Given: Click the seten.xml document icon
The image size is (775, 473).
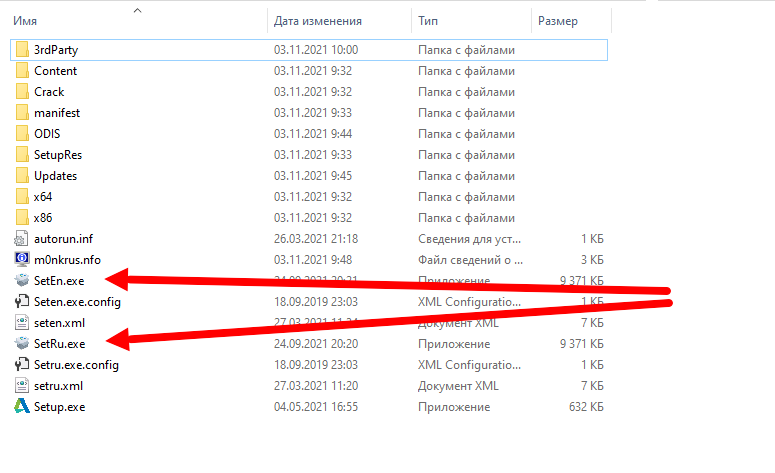Looking at the screenshot, I should [x=22, y=323].
